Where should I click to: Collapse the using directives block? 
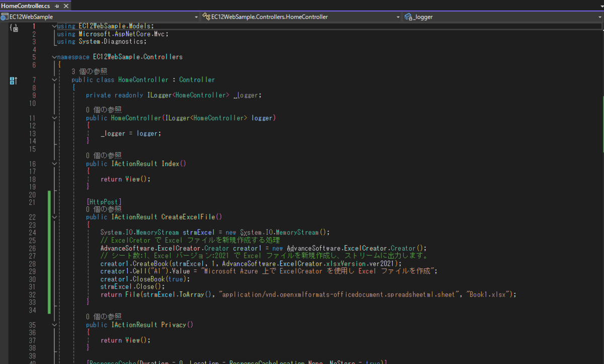coord(54,26)
